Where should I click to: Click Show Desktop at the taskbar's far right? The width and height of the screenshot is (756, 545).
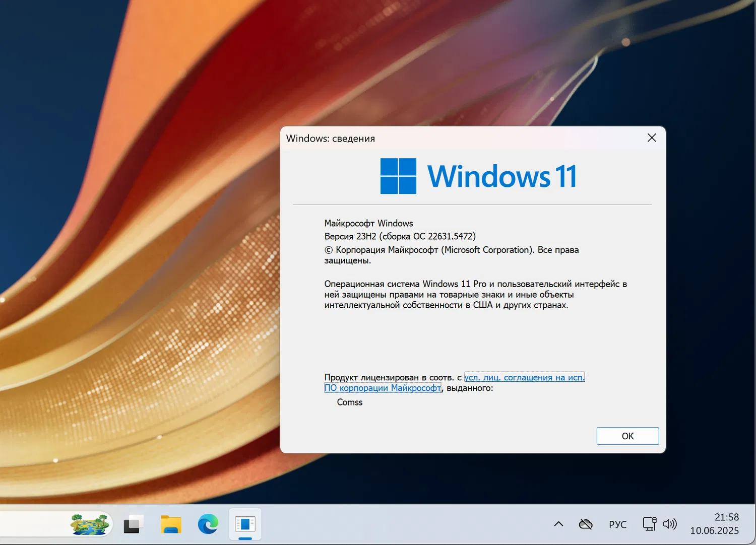tap(754, 524)
